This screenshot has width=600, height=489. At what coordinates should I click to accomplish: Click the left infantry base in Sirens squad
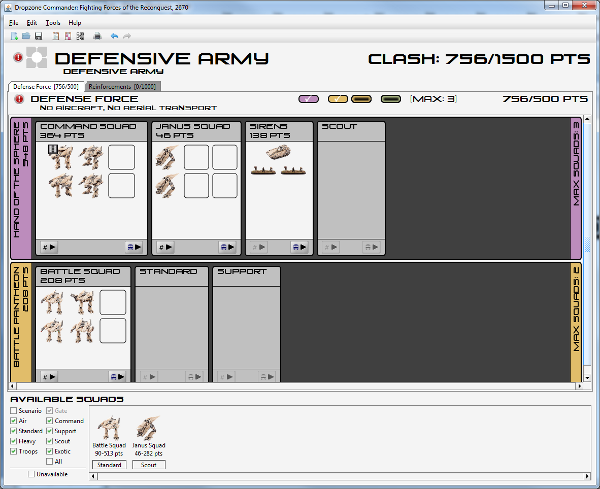[263, 170]
